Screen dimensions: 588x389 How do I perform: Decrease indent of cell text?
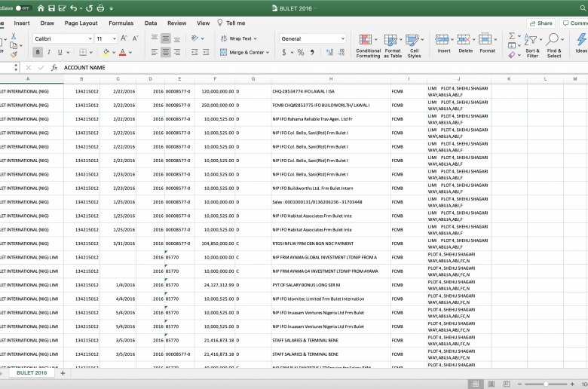(x=194, y=53)
